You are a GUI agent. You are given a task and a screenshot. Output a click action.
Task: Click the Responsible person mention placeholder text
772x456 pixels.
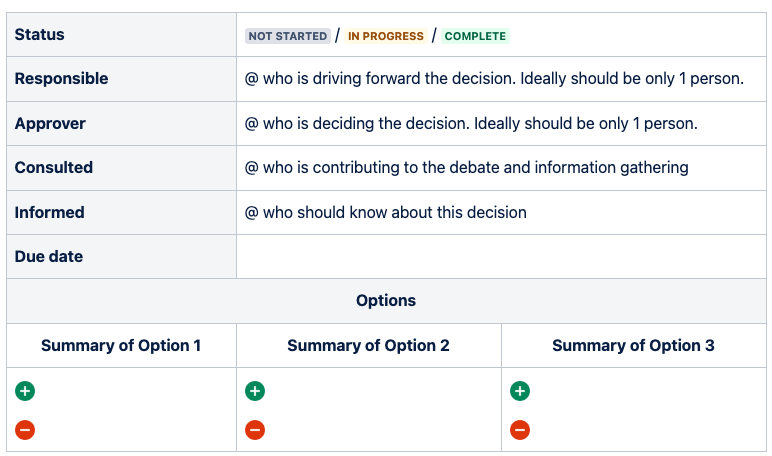[x=494, y=79]
